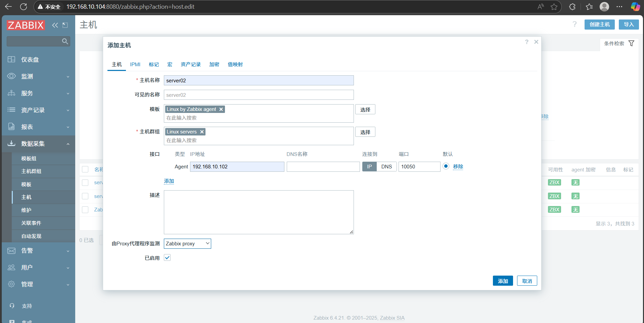This screenshot has height=323, width=644.
Task: Expand the 用户 users menu
Action: [x=38, y=267]
